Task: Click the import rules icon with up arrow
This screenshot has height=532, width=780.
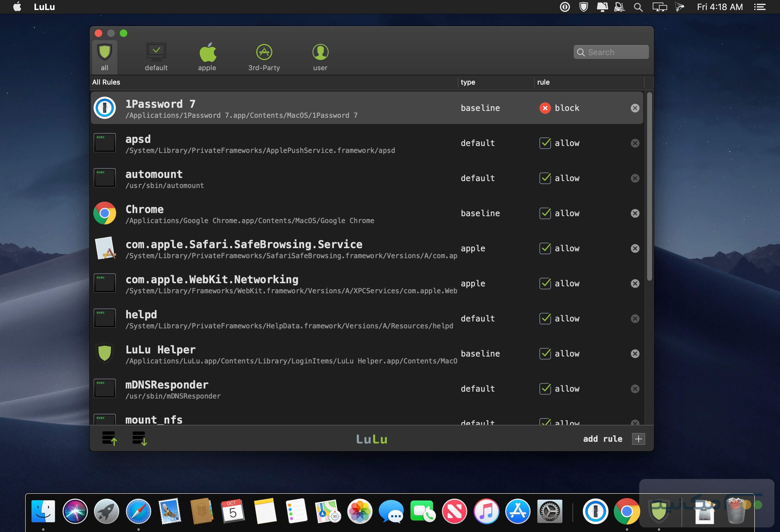Action: click(109, 438)
